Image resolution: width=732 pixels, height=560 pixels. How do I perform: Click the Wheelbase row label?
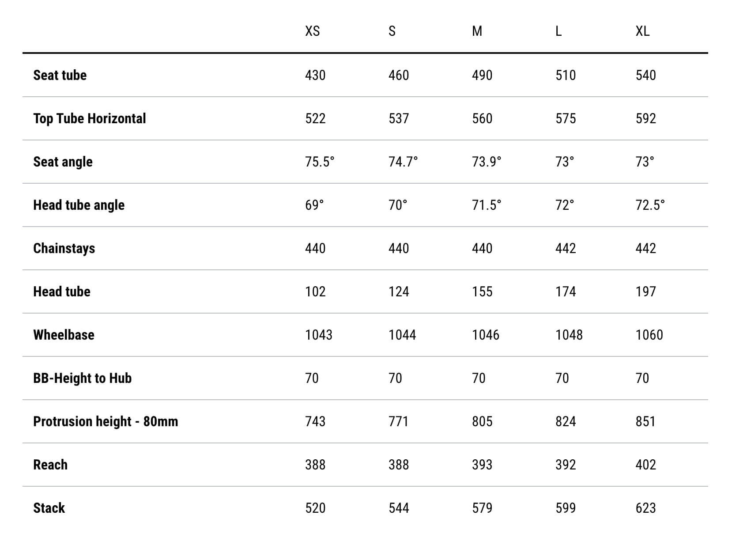[64, 335]
